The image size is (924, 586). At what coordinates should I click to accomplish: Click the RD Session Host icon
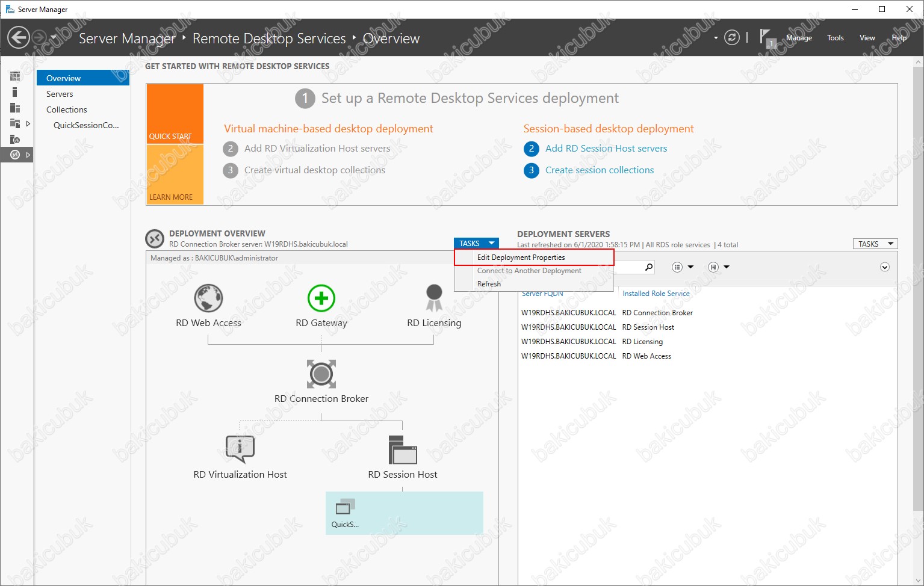pos(403,449)
